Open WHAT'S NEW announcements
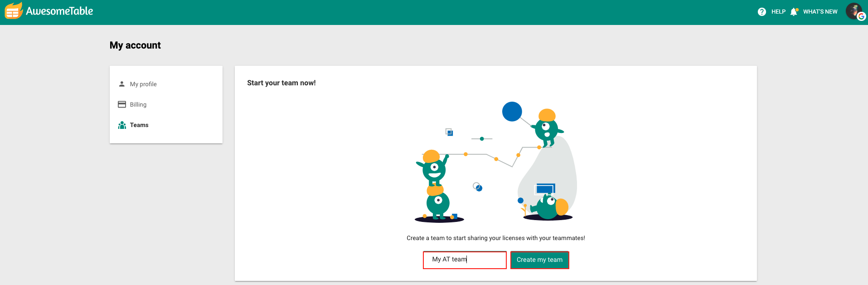 820,12
